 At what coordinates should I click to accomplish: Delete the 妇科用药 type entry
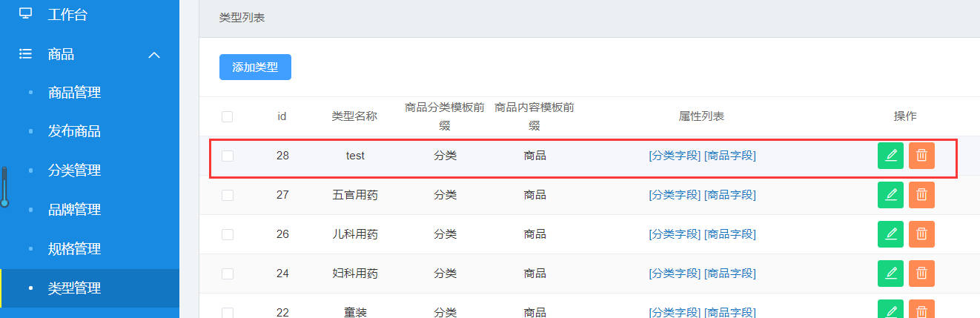[x=921, y=274]
